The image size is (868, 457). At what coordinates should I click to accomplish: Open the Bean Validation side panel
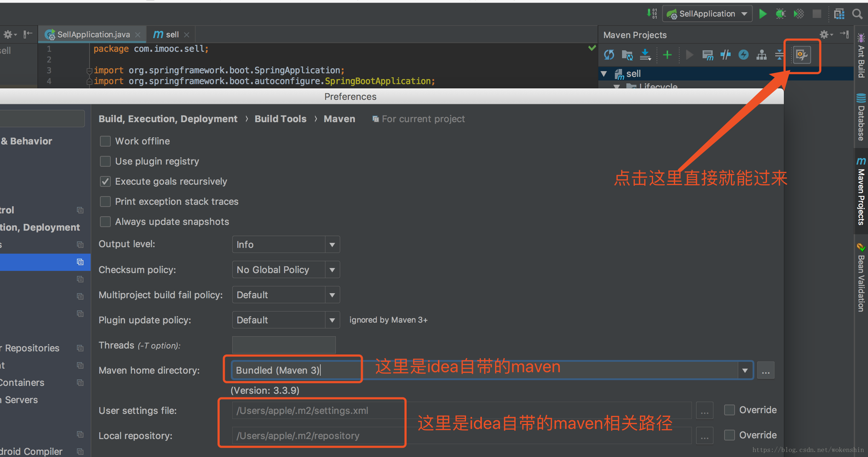pyautogui.click(x=861, y=277)
